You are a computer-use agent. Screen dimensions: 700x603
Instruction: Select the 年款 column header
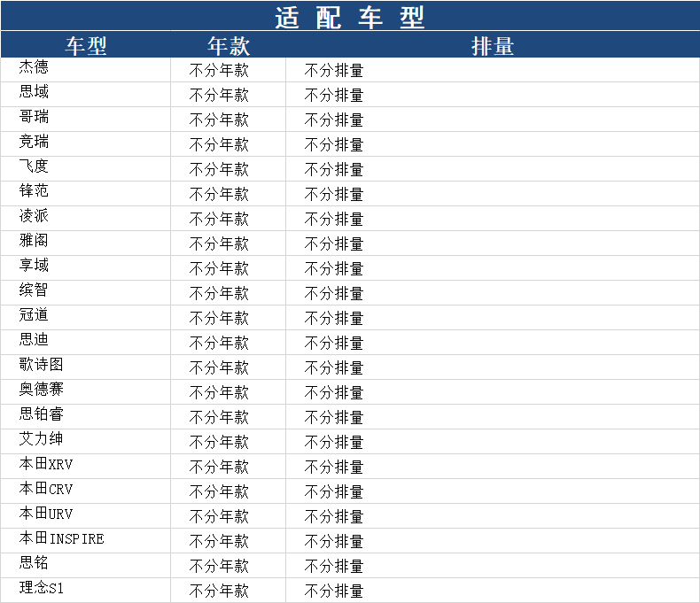pos(228,46)
